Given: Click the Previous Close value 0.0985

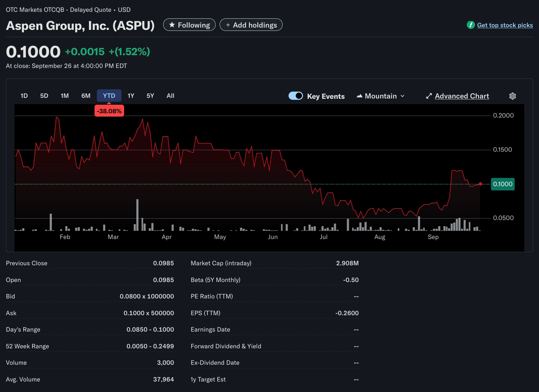Looking at the screenshot, I should coord(163,263).
